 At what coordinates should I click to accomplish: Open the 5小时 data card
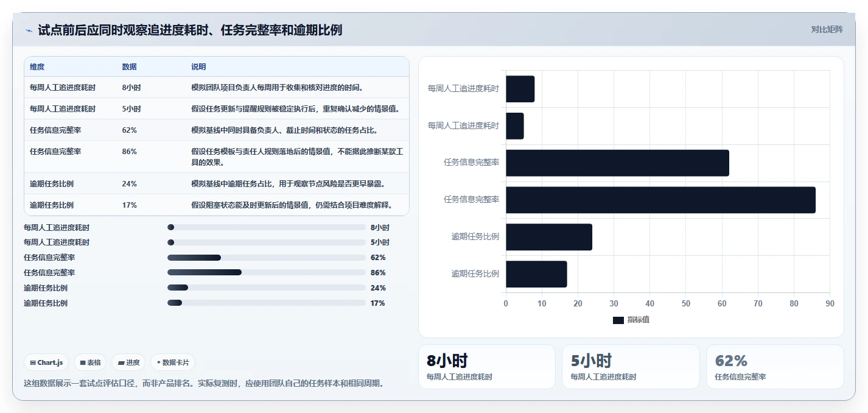tap(631, 367)
